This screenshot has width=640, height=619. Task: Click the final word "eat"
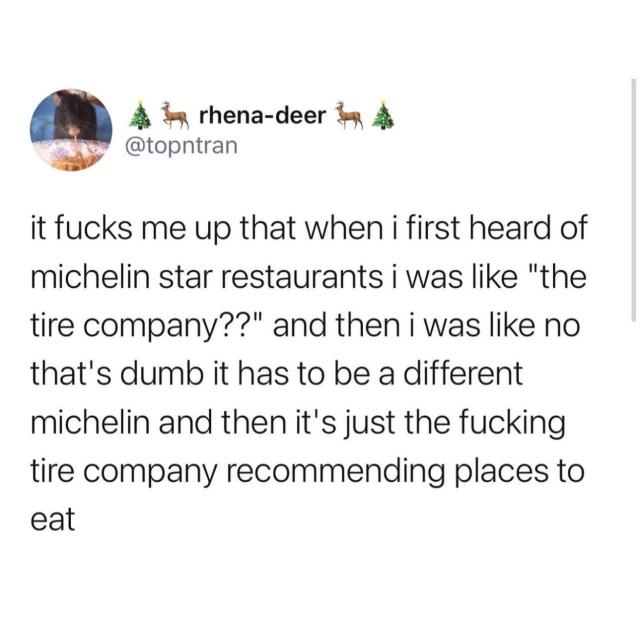pyautogui.click(x=53, y=519)
